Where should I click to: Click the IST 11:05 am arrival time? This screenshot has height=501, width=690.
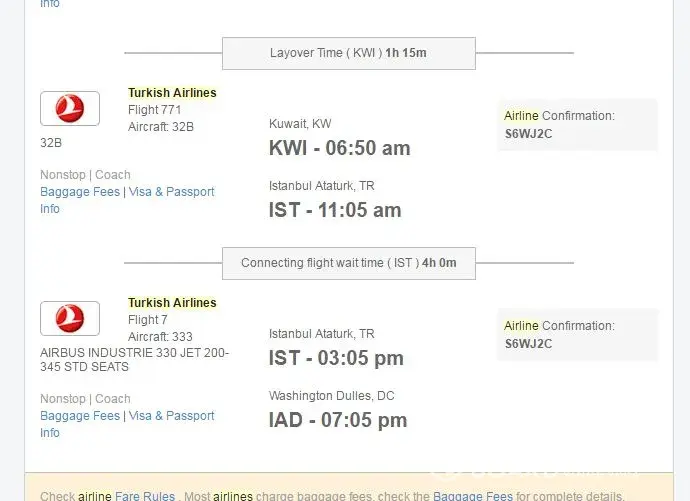tap(335, 210)
